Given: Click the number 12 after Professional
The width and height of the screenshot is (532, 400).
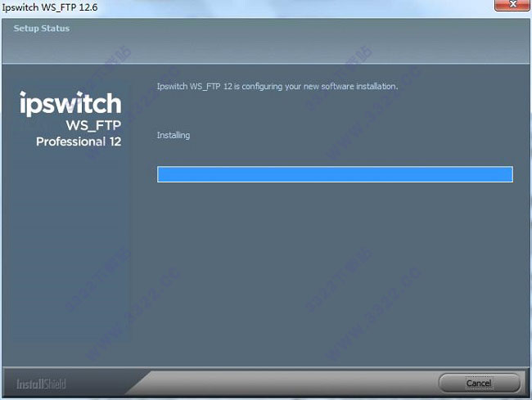Looking at the screenshot, I should [x=115, y=142].
